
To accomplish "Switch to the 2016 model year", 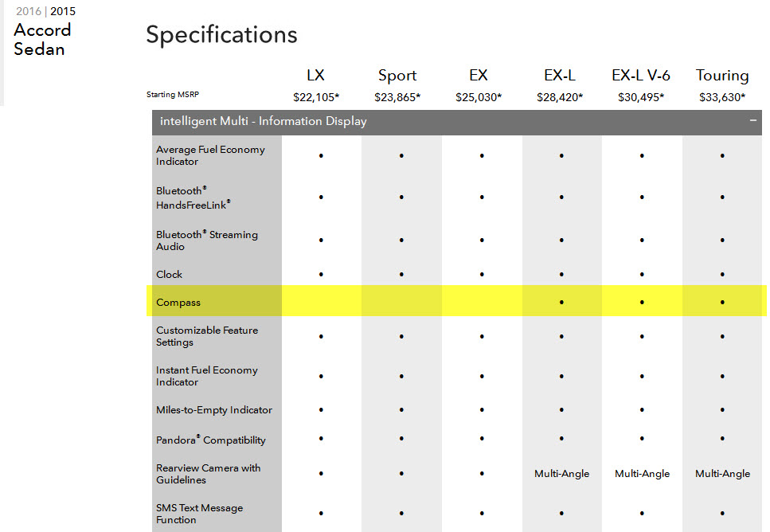I will (29, 12).
